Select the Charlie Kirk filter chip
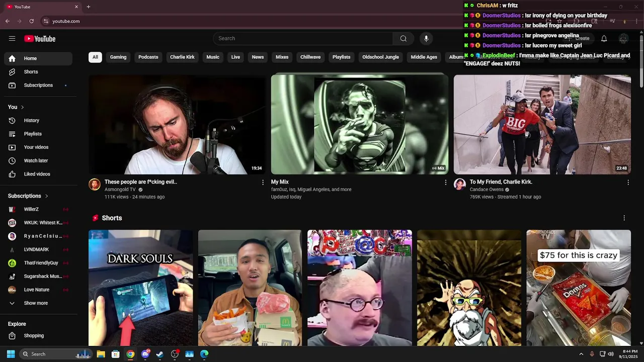The width and height of the screenshot is (644, 362). click(x=182, y=57)
